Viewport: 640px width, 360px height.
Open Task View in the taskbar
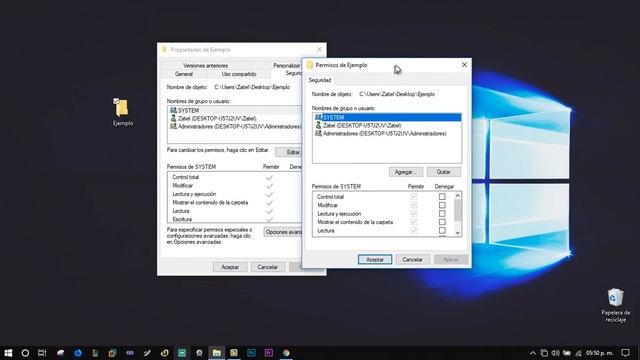point(42,353)
